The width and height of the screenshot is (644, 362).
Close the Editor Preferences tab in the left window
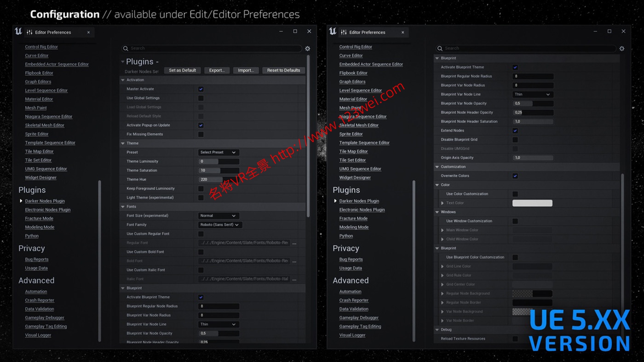(89, 32)
